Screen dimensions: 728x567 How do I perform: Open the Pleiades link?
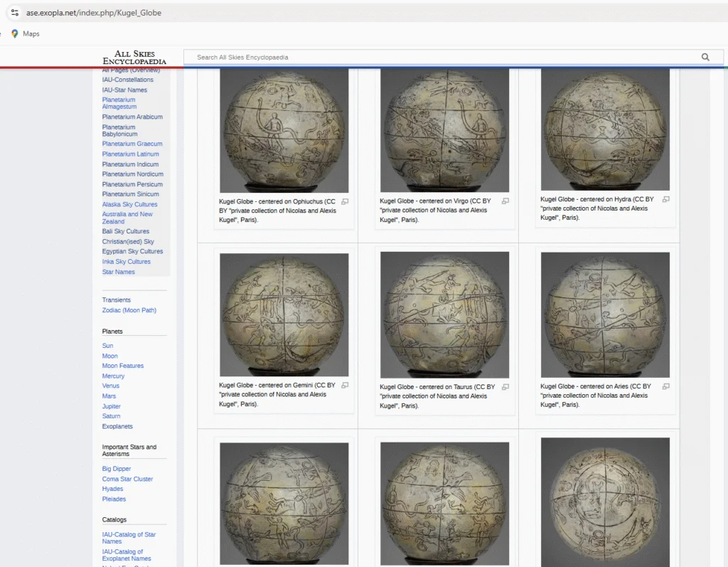tap(114, 499)
